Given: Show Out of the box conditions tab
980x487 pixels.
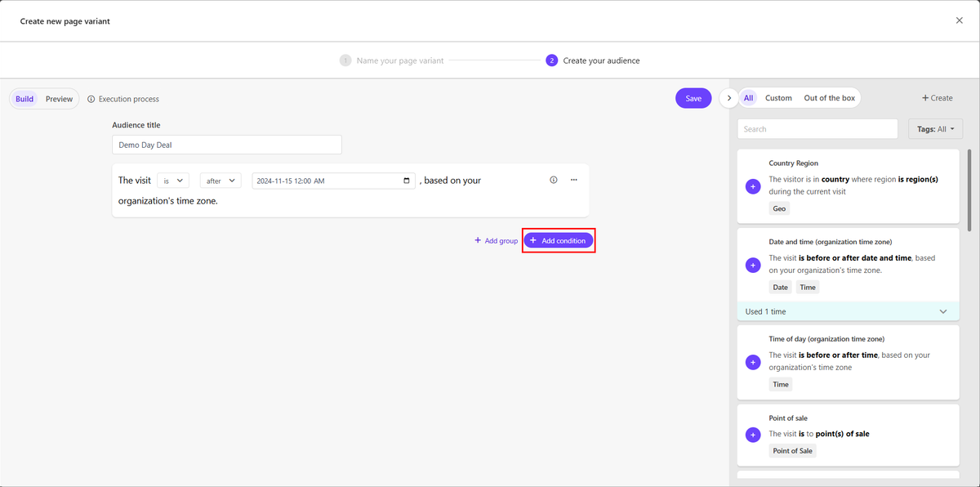Looking at the screenshot, I should pyautogui.click(x=829, y=98).
